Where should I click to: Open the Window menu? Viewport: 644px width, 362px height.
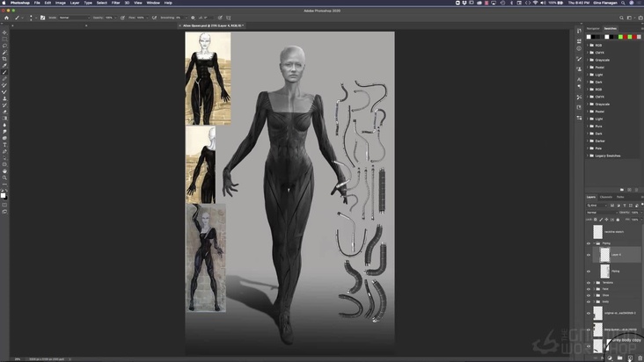click(x=153, y=3)
